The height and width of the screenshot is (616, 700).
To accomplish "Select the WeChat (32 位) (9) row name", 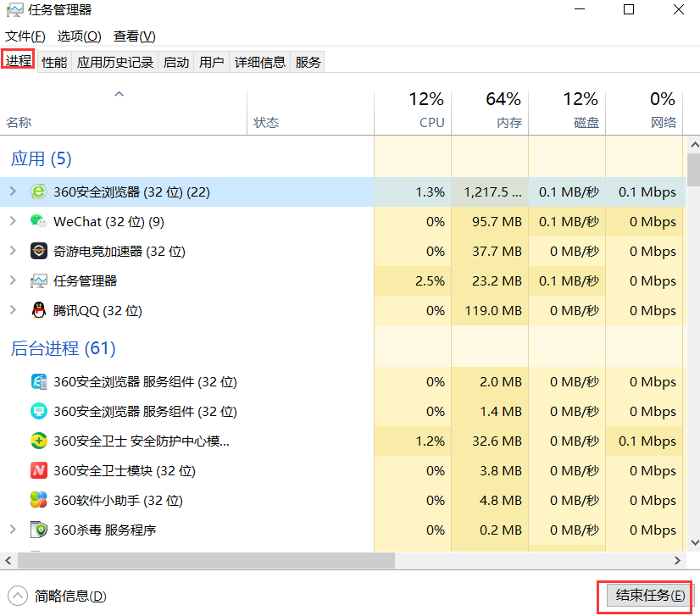I will coord(109,221).
